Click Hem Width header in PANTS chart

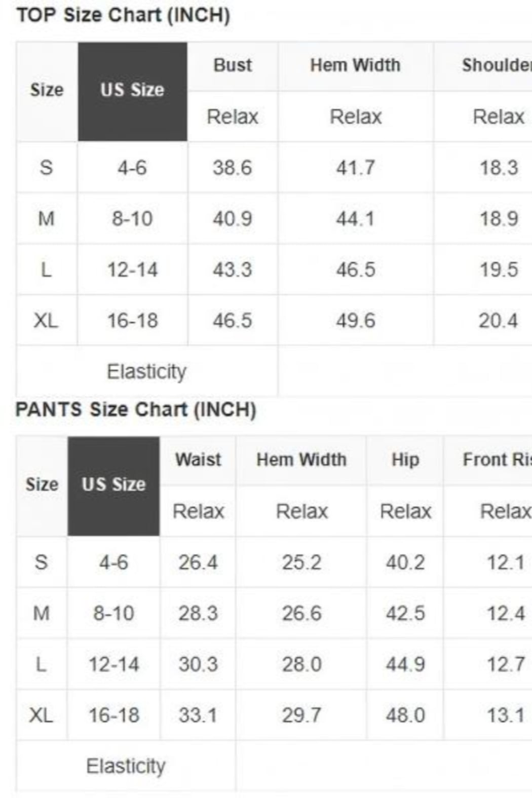(x=301, y=460)
